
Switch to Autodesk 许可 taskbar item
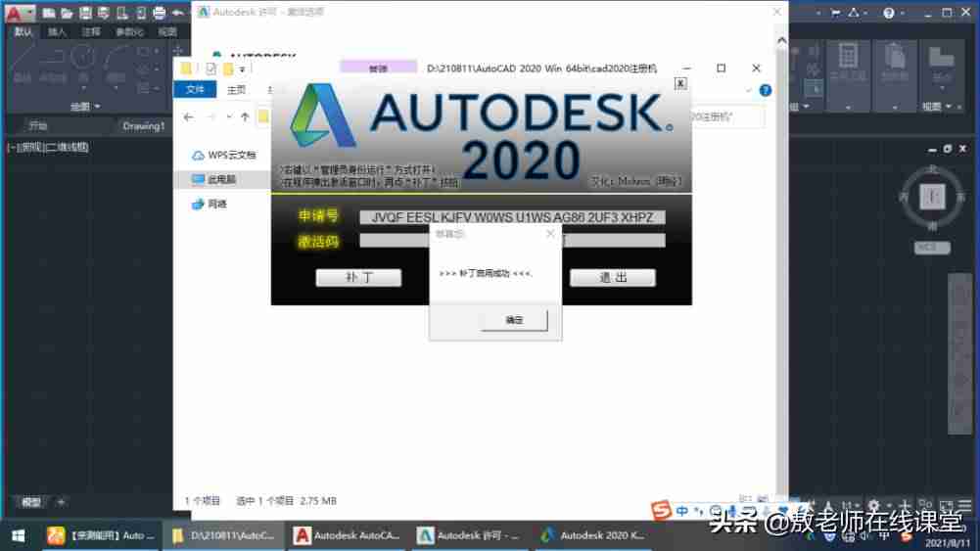click(x=471, y=535)
